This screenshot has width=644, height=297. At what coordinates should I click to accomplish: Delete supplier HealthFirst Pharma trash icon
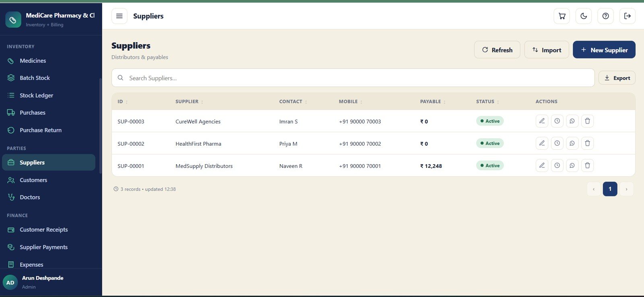click(587, 143)
